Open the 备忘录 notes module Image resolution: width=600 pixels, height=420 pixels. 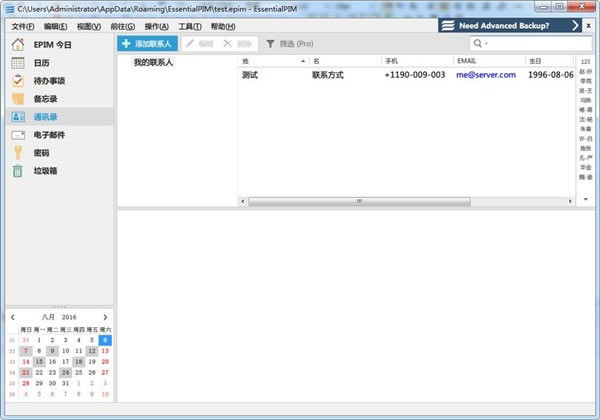pos(44,99)
